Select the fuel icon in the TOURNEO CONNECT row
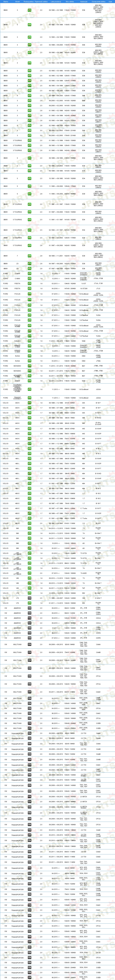The width and height of the screenshot is (115, 980). pyautogui.click(x=29, y=389)
